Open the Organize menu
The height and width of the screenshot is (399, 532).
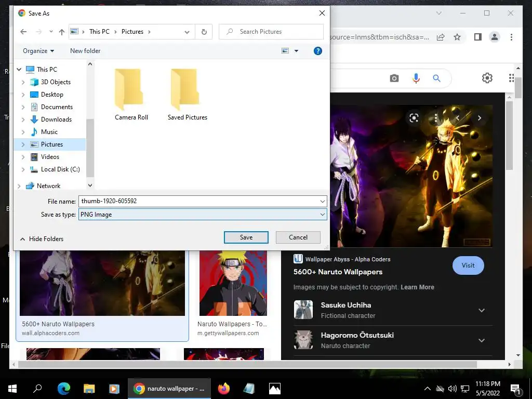tap(38, 51)
